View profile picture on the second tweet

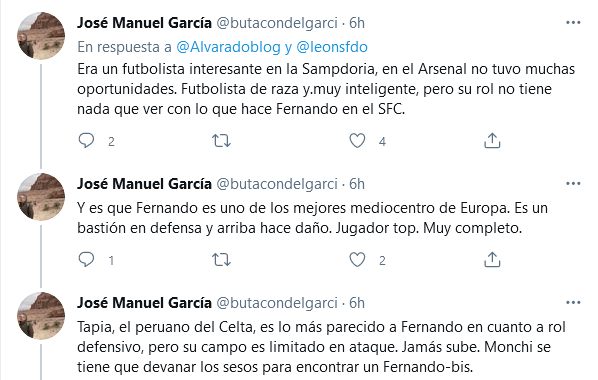(x=41, y=197)
